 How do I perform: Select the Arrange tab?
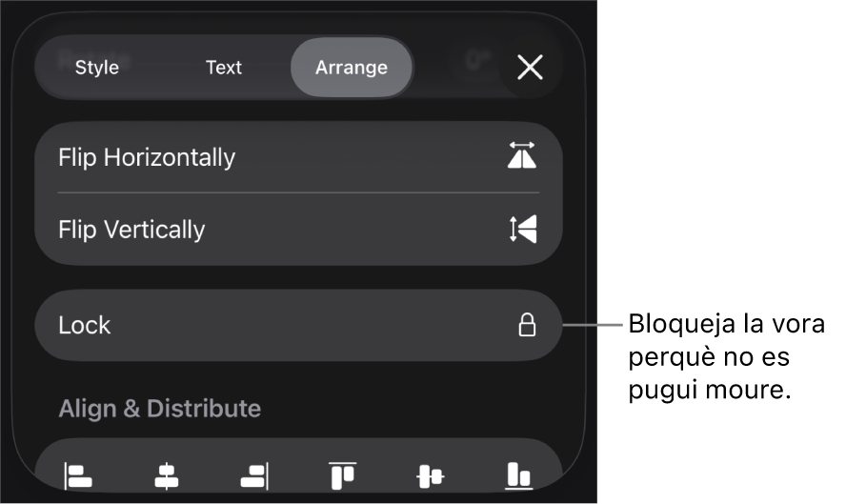(x=352, y=68)
